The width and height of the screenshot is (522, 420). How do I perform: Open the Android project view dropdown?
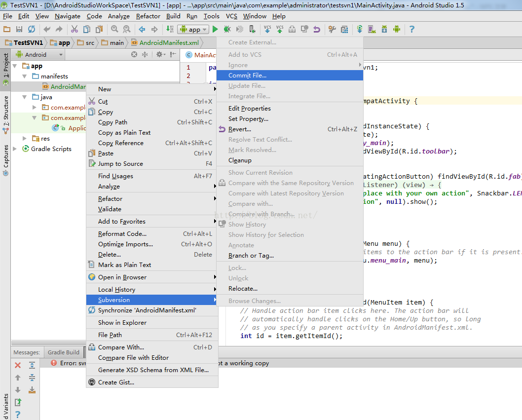click(39, 55)
